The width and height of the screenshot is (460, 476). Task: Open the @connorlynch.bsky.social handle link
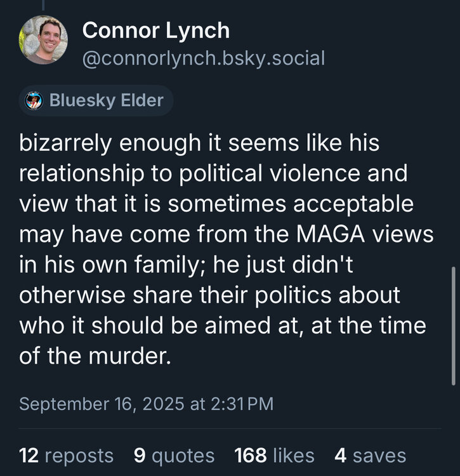(x=204, y=58)
